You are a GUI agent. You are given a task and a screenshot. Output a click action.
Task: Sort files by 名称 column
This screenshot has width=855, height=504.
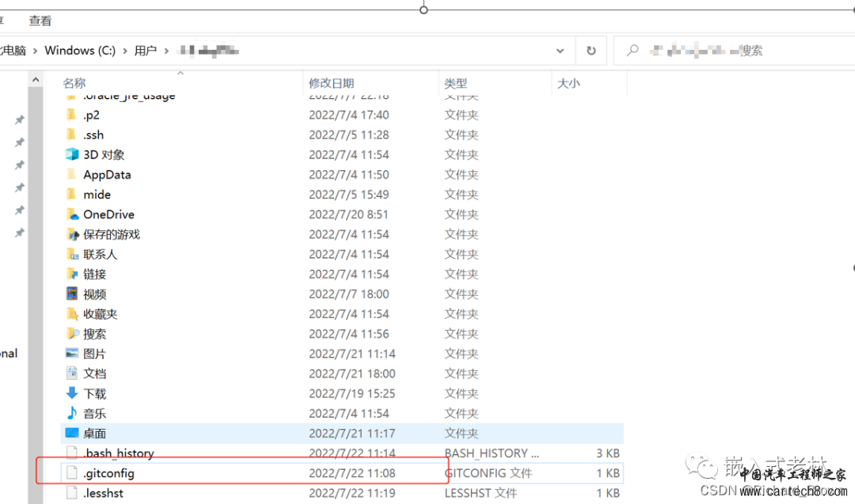[74, 83]
